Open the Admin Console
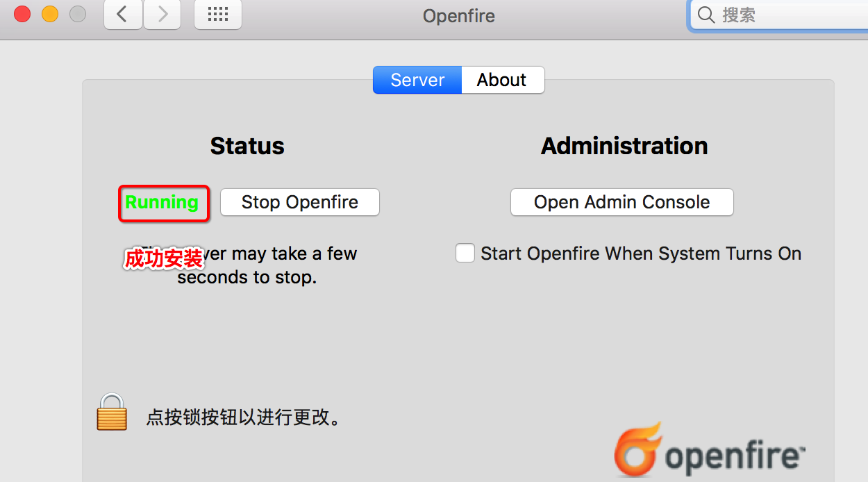Image resolution: width=868 pixels, height=482 pixels. (x=622, y=202)
